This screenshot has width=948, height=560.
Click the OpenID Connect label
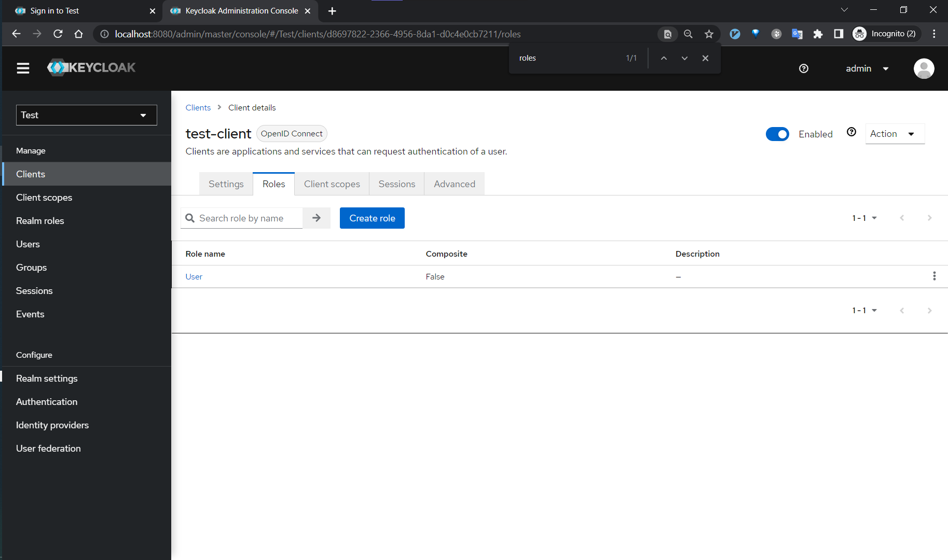pyautogui.click(x=292, y=134)
